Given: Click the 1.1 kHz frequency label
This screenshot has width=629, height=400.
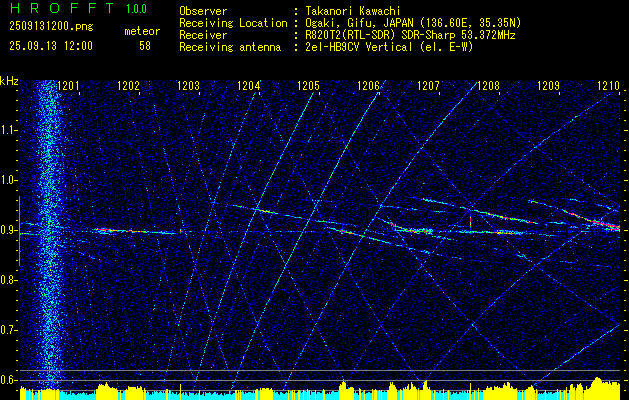Looking at the screenshot, I should click(x=9, y=130).
